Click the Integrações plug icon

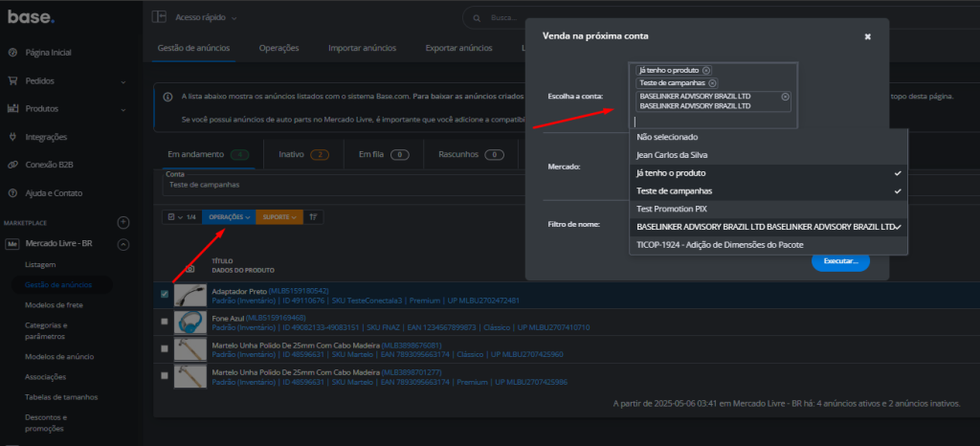click(x=12, y=137)
